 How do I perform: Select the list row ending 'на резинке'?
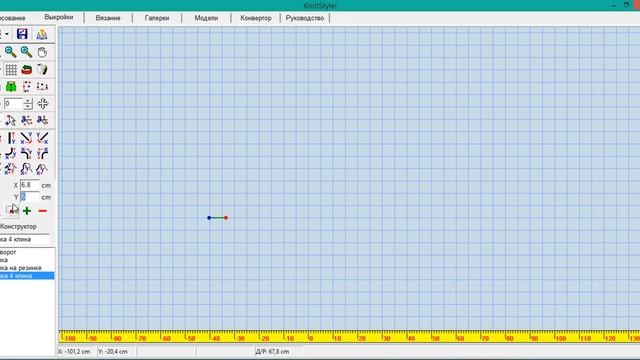27,268
